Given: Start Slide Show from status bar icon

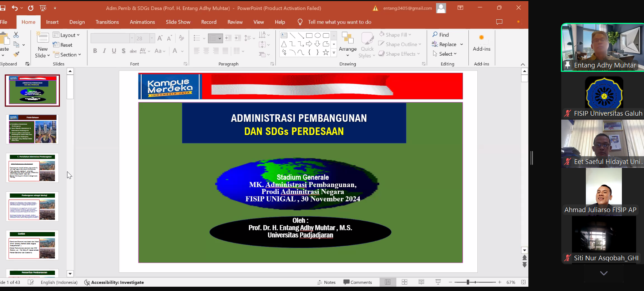Looking at the screenshot, I should 438,282.
